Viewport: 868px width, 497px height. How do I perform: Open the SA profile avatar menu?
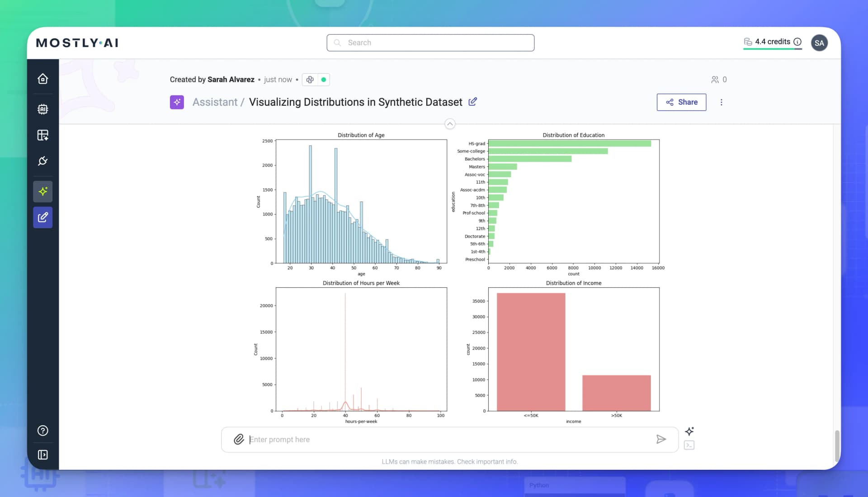(x=820, y=42)
